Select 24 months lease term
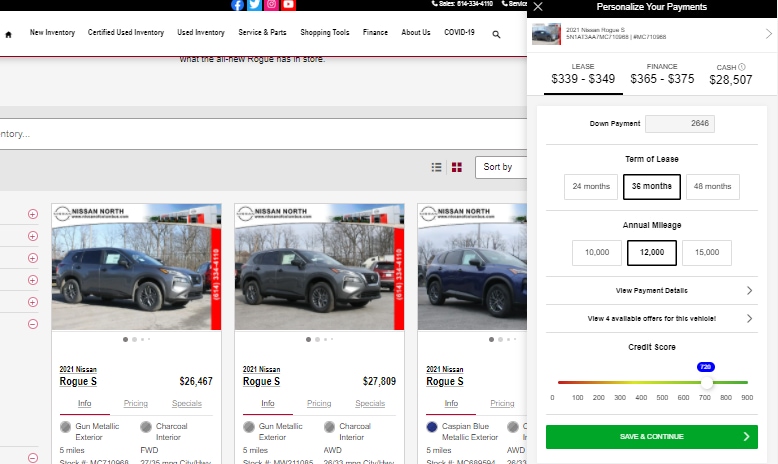Viewport: 778px width, 464px height. coord(591,187)
